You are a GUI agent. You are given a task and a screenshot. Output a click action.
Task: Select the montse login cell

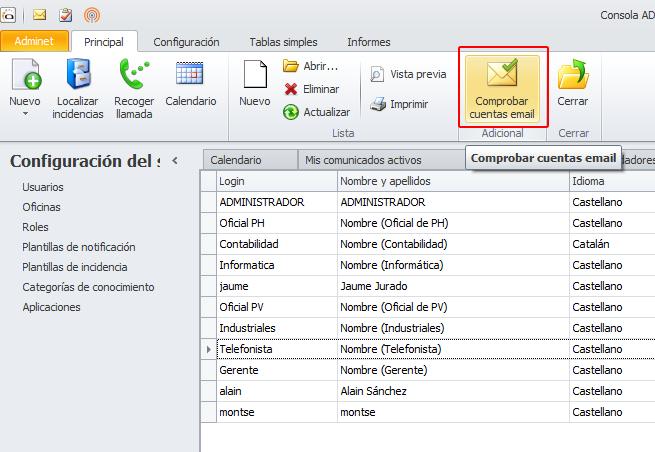pyautogui.click(x=277, y=412)
